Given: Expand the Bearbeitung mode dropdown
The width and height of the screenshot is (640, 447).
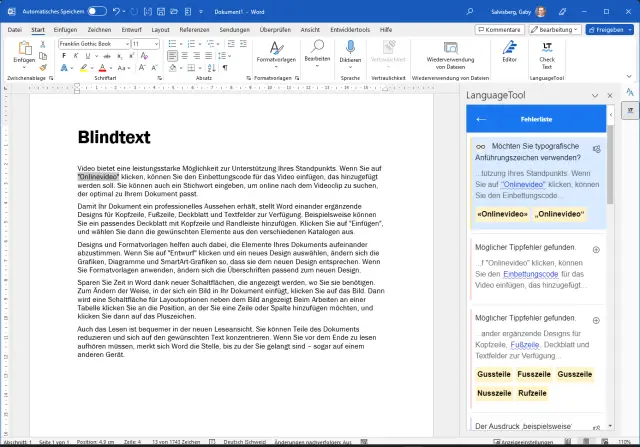Looking at the screenshot, I should click(x=552, y=30).
